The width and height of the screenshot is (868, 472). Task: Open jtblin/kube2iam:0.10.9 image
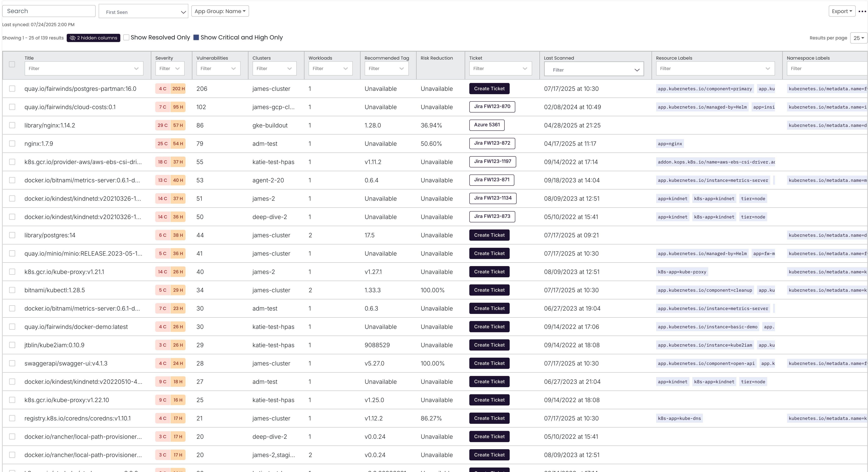[x=55, y=345]
